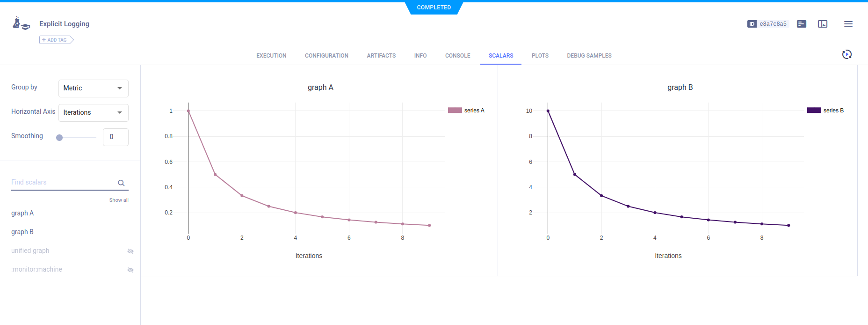868x325 pixels.
Task: Click the search magnifier icon
Action: tap(121, 183)
